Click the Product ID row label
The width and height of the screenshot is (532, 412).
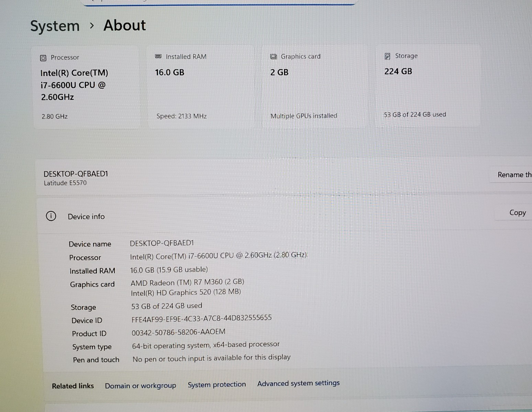pos(89,334)
